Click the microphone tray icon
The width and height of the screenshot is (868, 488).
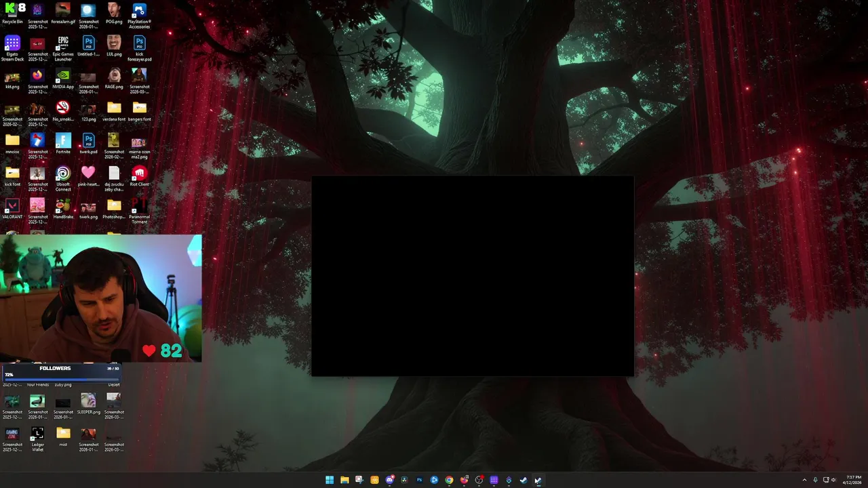815,480
